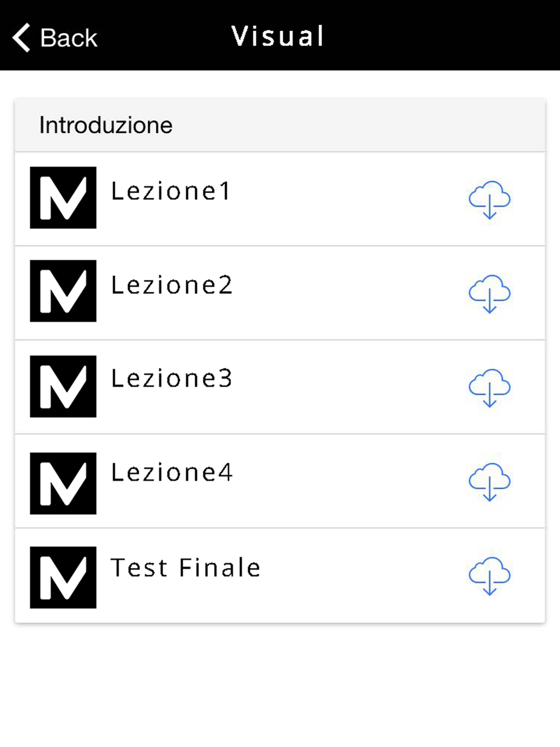560x747 pixels.
Task: Click the Introduzione section header
Action: click(x=106, y=125)
